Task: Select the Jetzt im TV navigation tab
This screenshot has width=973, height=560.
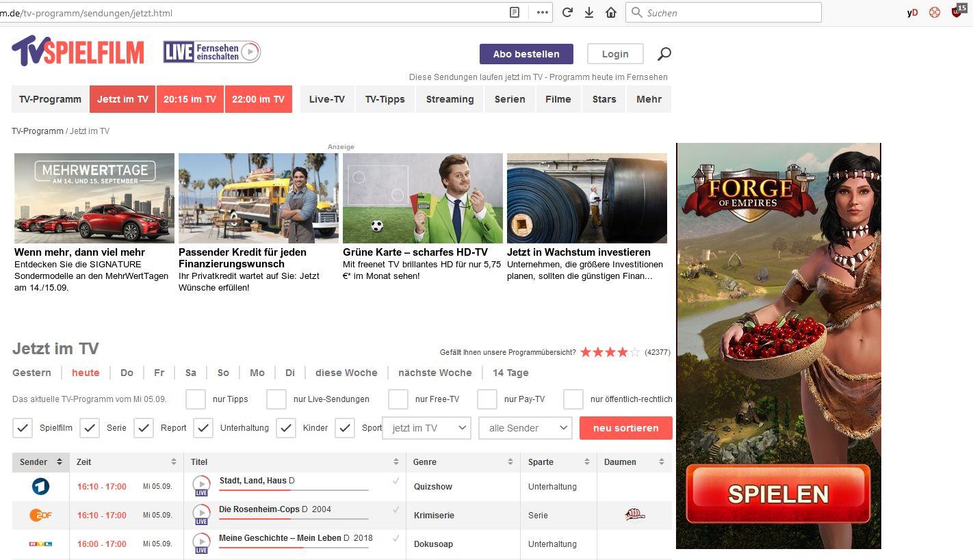Action: pos(122,99)
